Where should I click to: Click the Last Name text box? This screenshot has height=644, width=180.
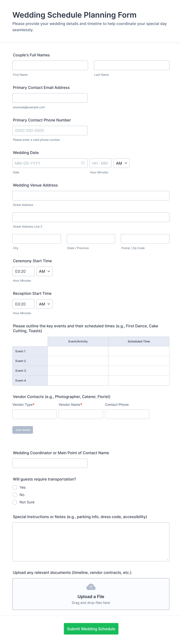131,65
